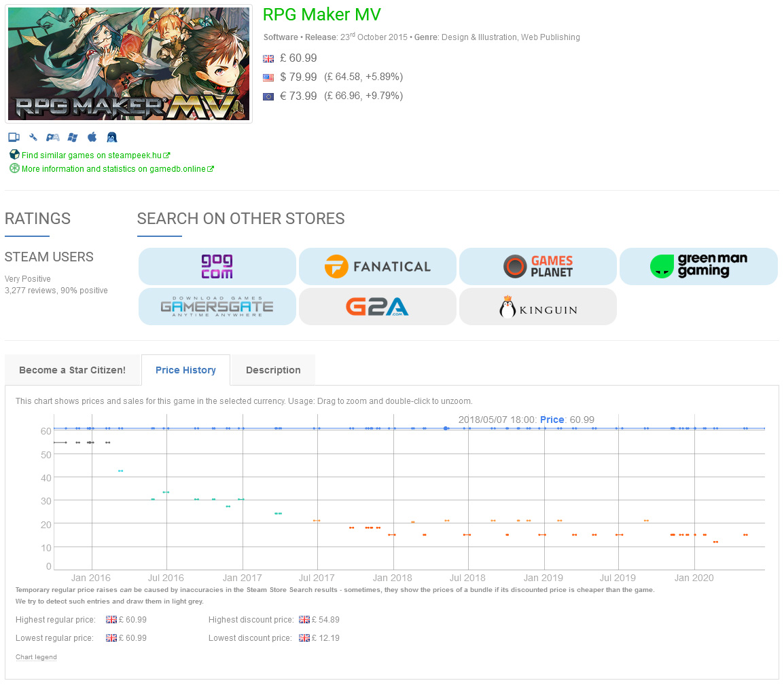Image resolution: width=784 pixels, height=685 pixels.
Task: Click the £ 54.89 highest discount price value
Action: tap(325, 620)
